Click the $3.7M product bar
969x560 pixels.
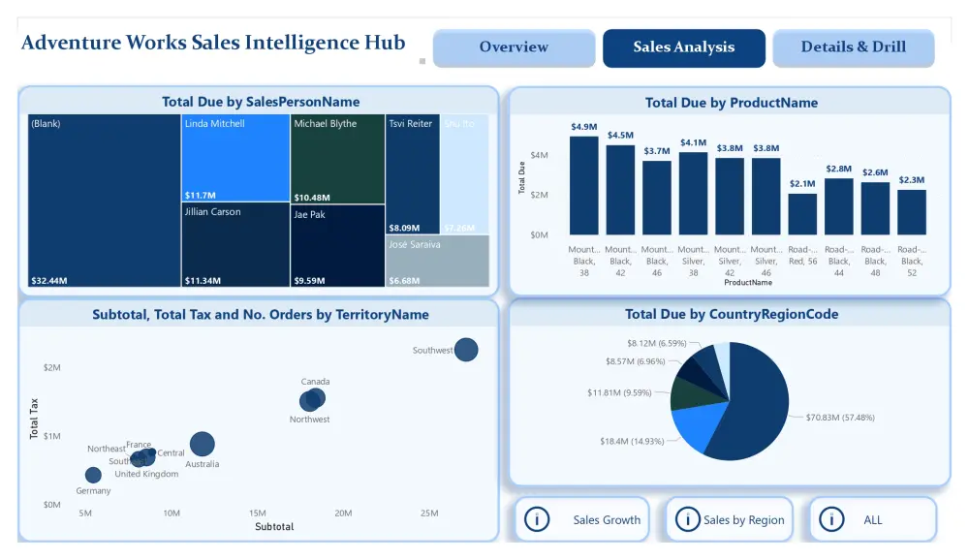pyautogui.click(x=657, y=198)
